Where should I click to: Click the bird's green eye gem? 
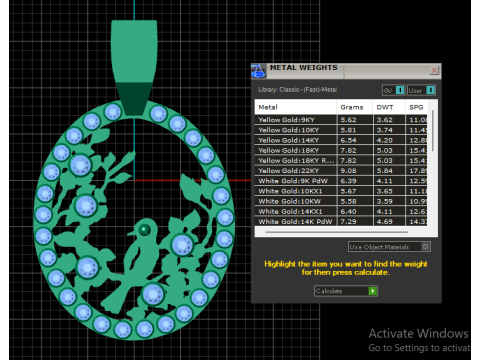(x=144, y=230)
